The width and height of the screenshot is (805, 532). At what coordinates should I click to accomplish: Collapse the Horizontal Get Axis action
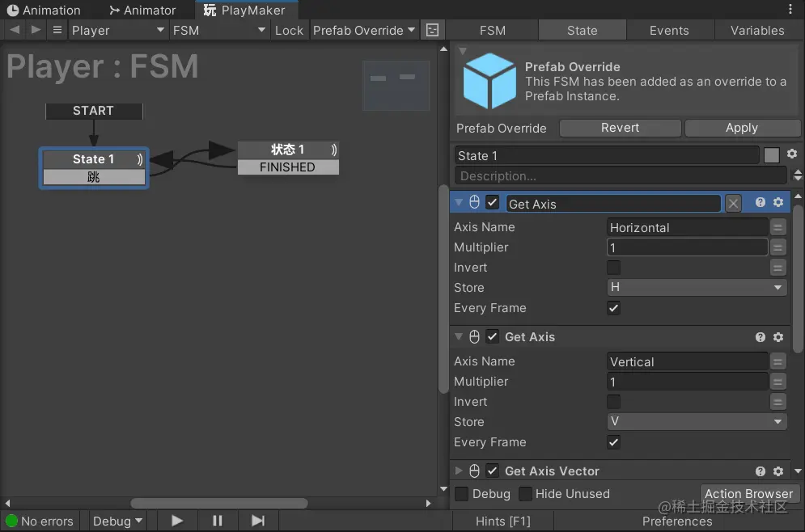pos(459,203)
